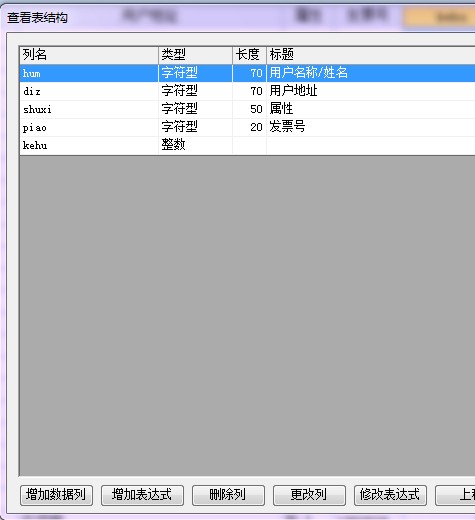
Task: Select the piao row name cell
Action: [x=89, y=127]
